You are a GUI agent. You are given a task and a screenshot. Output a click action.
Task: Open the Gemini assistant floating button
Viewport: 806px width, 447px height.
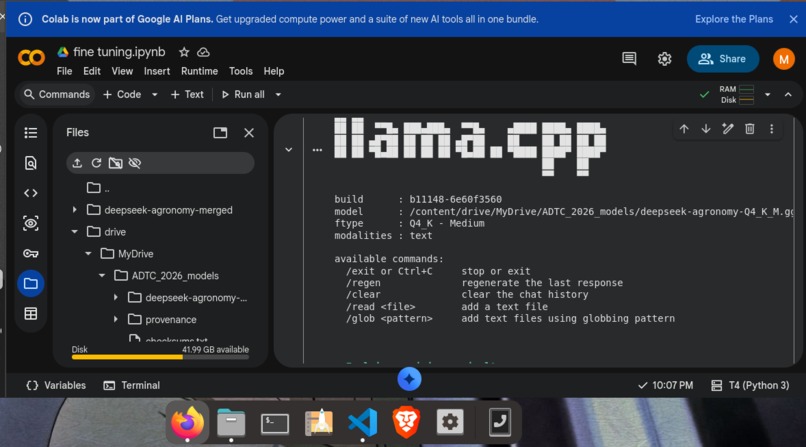[x=409, y=380]
